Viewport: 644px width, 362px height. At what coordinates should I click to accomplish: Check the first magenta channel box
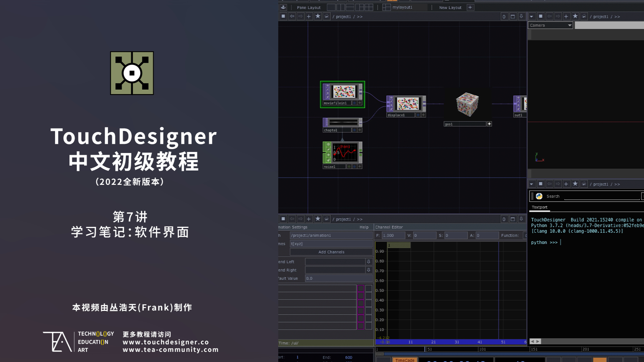361,288
